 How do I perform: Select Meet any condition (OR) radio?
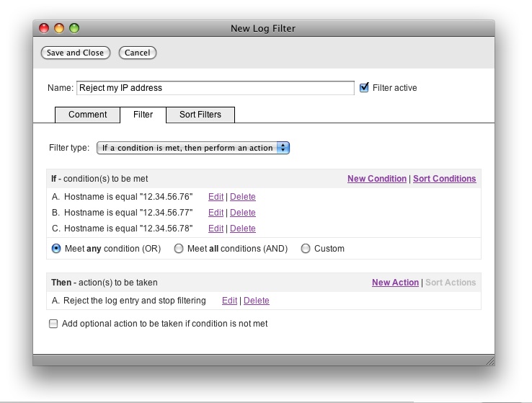pyautogui.click(x=56, y=249)
